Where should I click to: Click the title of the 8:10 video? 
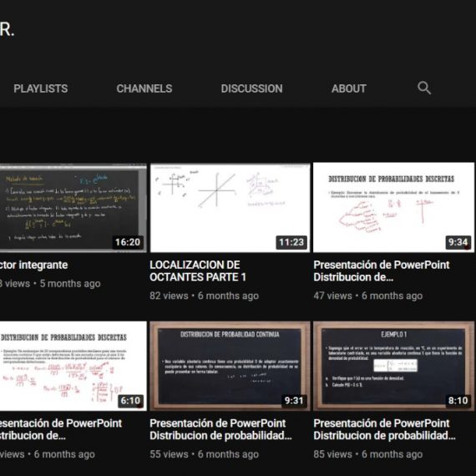coord(385,429)
